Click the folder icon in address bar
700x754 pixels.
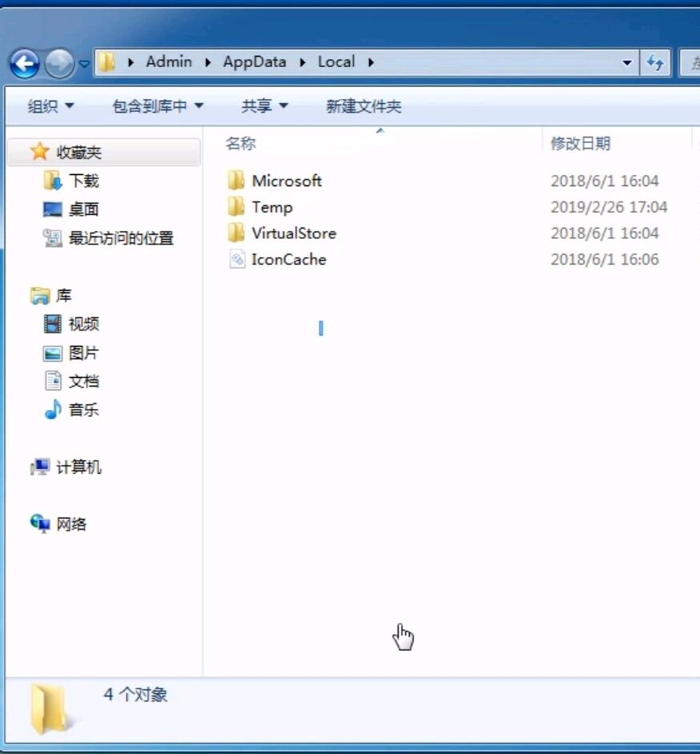tap(107, 62)
